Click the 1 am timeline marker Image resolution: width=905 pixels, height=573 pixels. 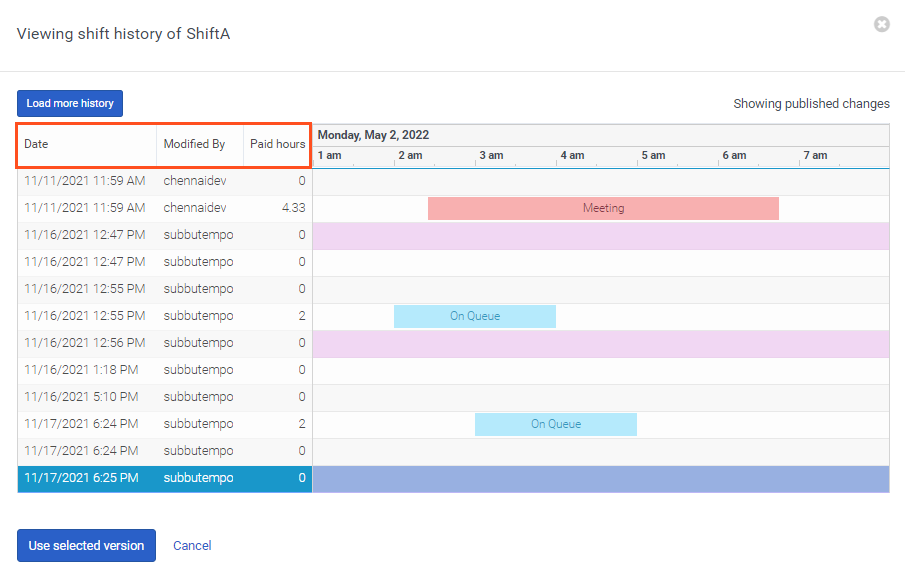[x=329, y=156]
